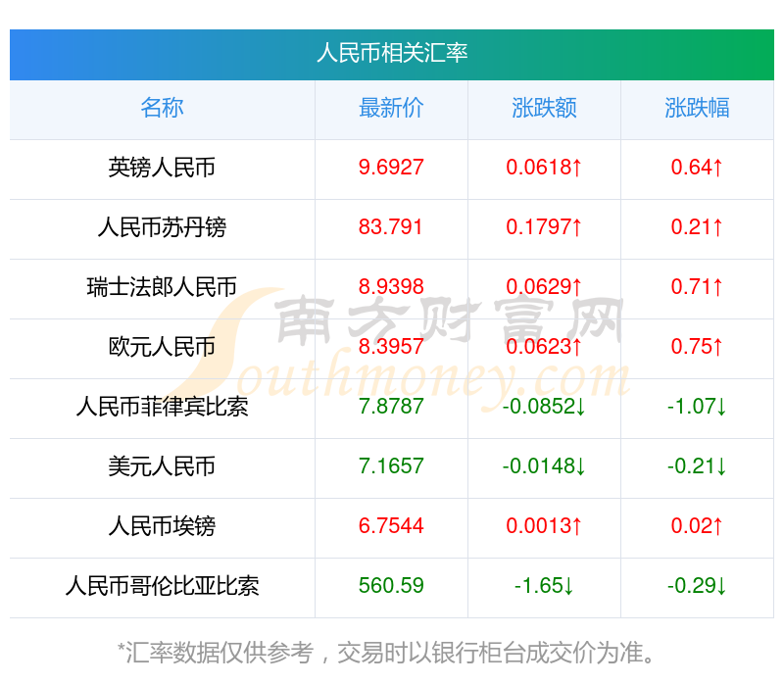Click the percentage 0.71↑
This screenshot has width=784, height=684.
point(697,287)
